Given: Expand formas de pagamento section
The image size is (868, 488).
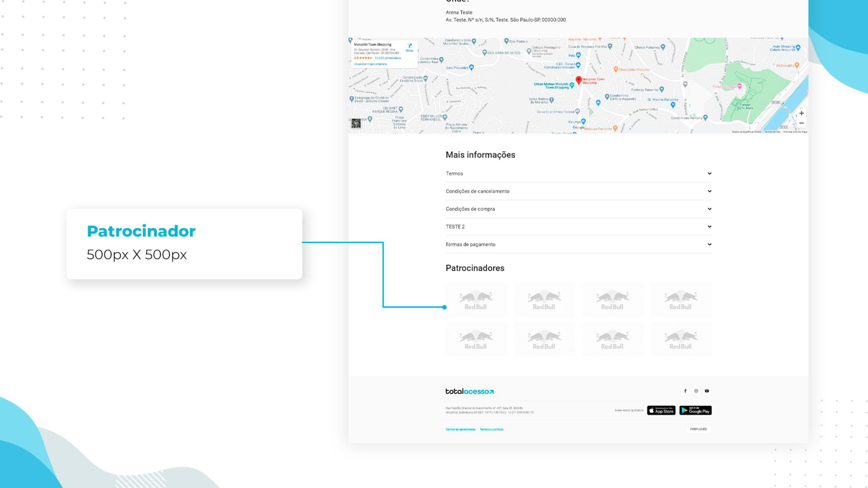Looking at the screenshot, I should (579, 244).
